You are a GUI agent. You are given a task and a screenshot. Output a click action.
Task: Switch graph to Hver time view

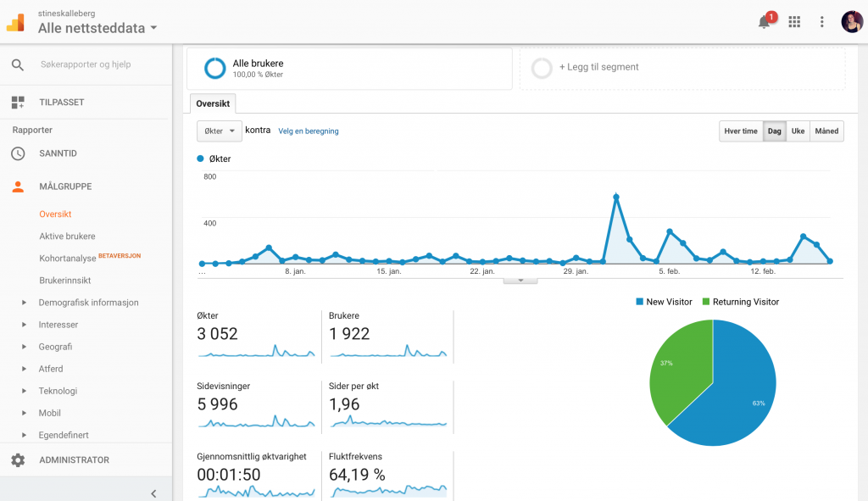(741, 131)
